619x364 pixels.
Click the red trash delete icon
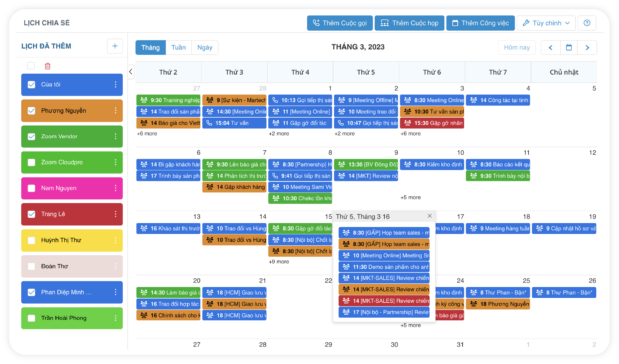click(48, 66)
